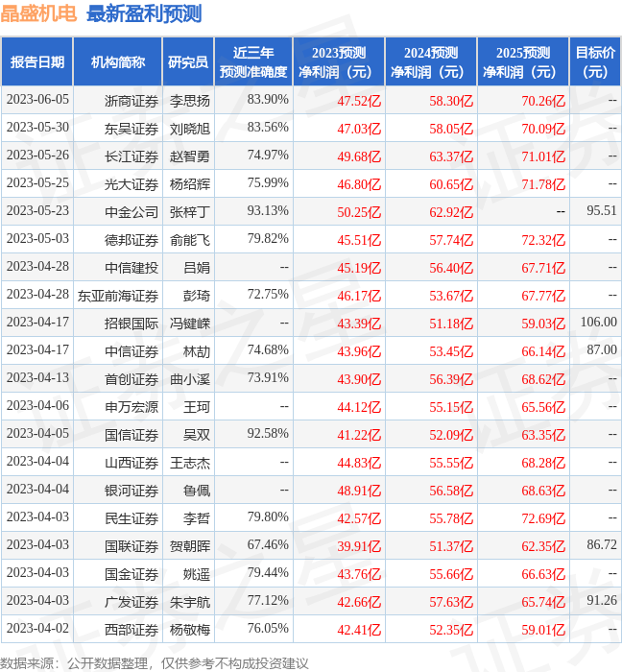The height and width of the screenshot is (672, 622).
Task: Click the institution 首创证券
Action: pos(132,380)
